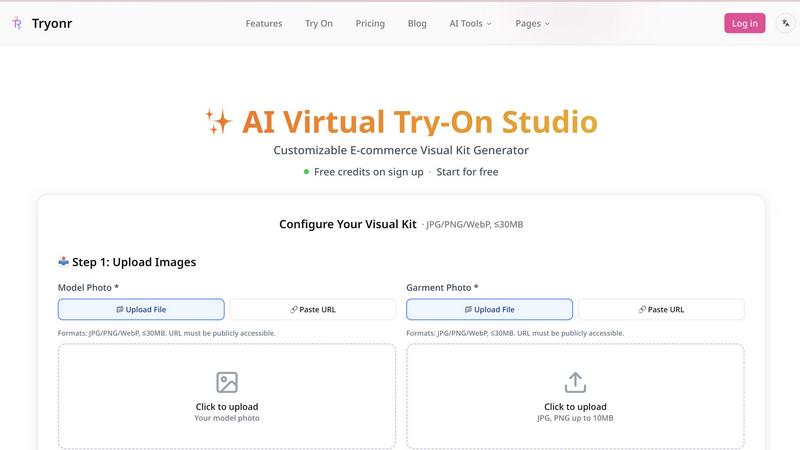Select Paste URL for Garment Photo

coord(661,309)
